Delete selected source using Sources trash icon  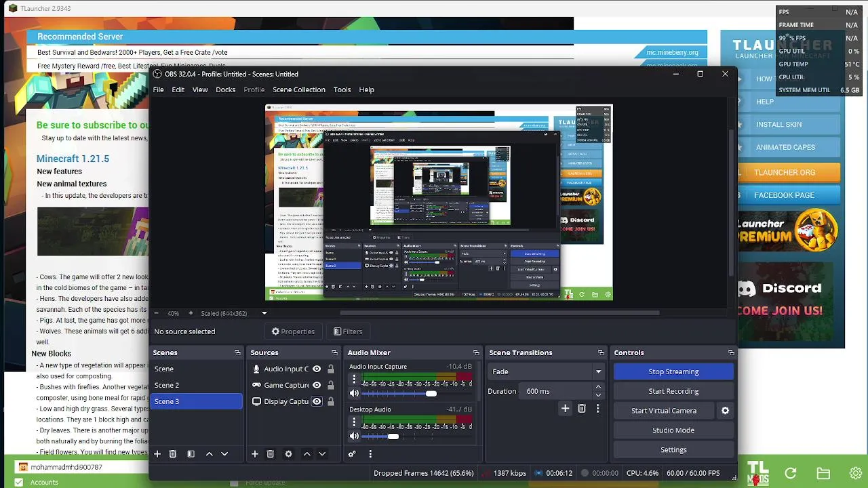pyautogui.click(x=270, y=454)
